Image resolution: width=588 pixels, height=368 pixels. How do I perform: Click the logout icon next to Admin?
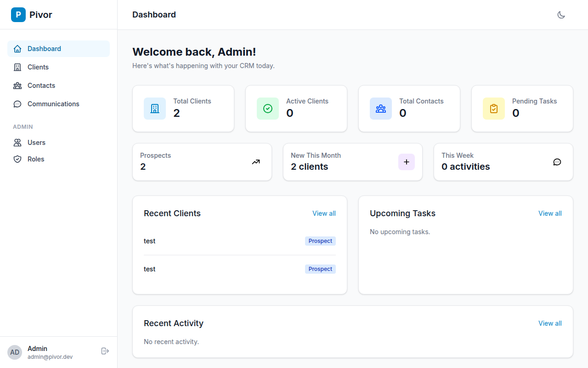(x=105, y=351)
